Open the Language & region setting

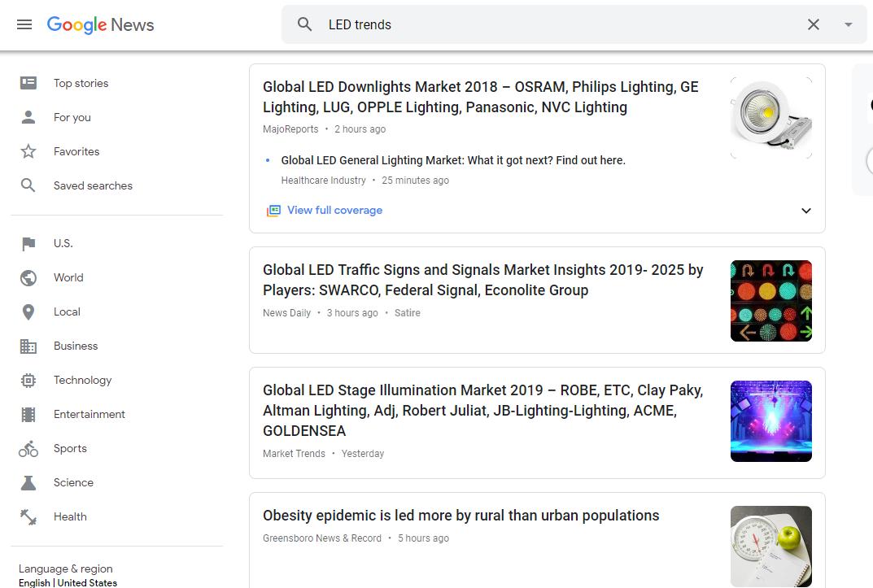pyautogui.click(x=68, y=575)
